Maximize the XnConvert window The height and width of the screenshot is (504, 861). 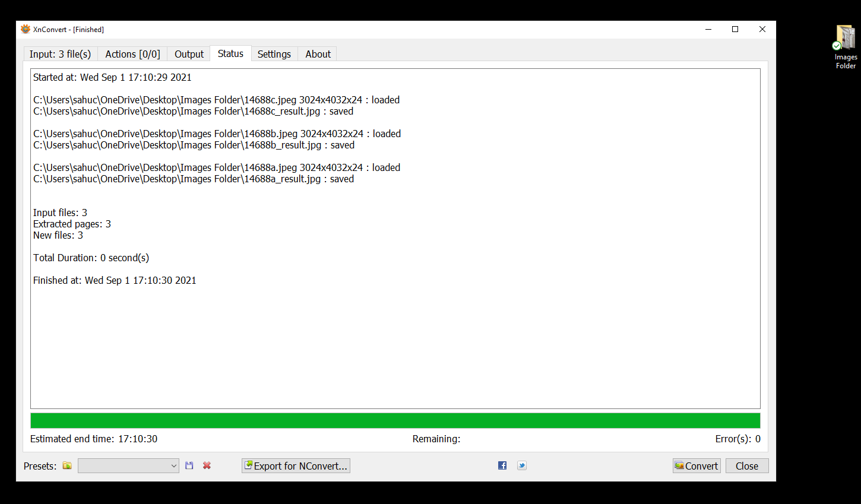click(735, 29)
